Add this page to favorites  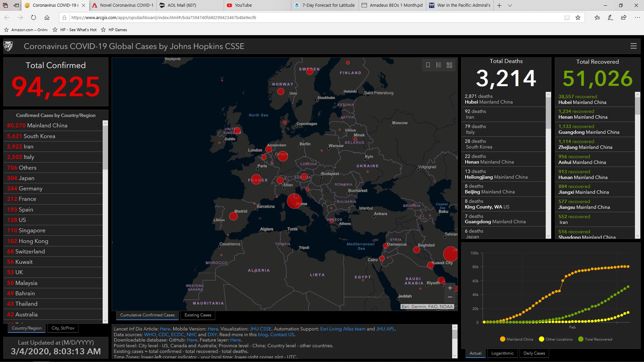[578, 18]
